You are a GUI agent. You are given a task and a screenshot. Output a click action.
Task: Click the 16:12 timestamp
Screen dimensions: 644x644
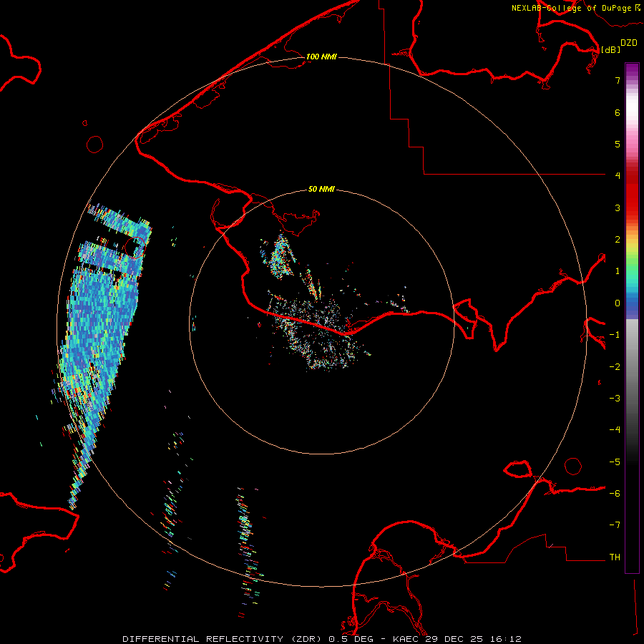point(504,639)
